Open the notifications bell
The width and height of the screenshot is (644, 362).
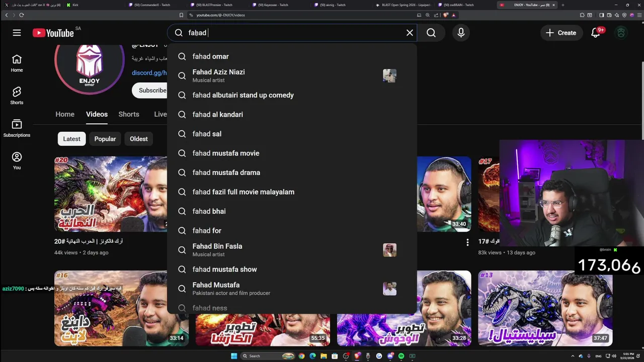[x=596, y=33]
